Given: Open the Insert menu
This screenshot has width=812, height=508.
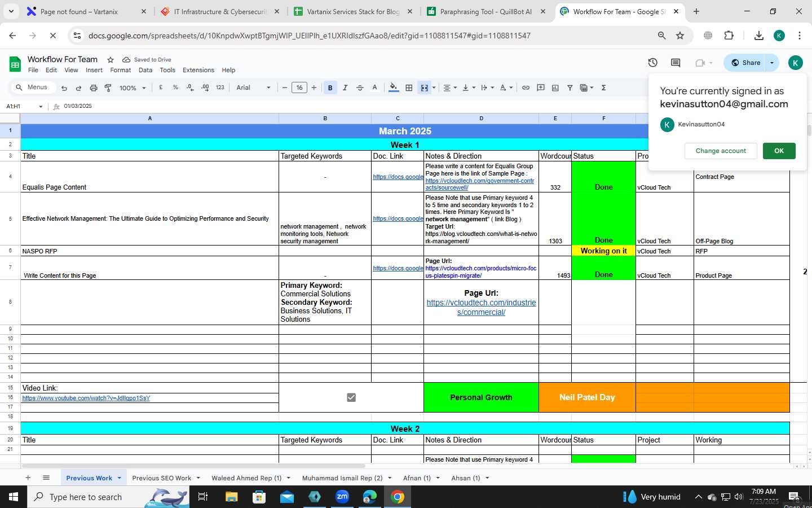Looking at the screenshot, I should point(94,70).
